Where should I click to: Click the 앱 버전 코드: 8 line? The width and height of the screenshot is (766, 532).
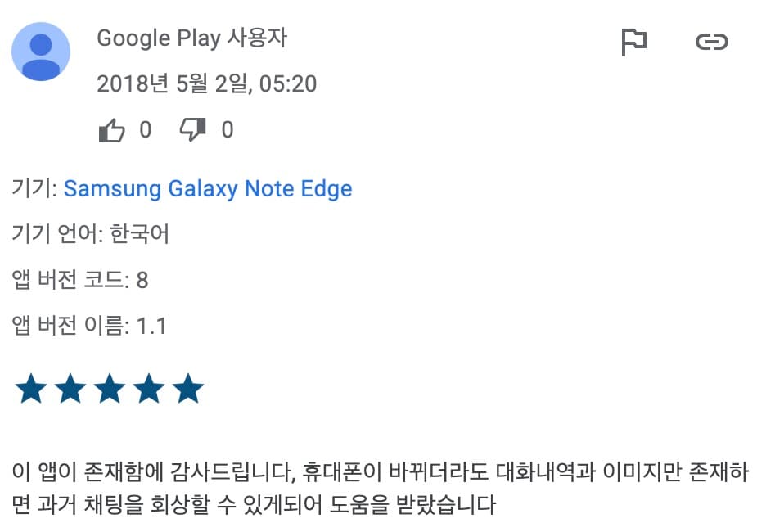pyautogui.click(x=80, y=281)
